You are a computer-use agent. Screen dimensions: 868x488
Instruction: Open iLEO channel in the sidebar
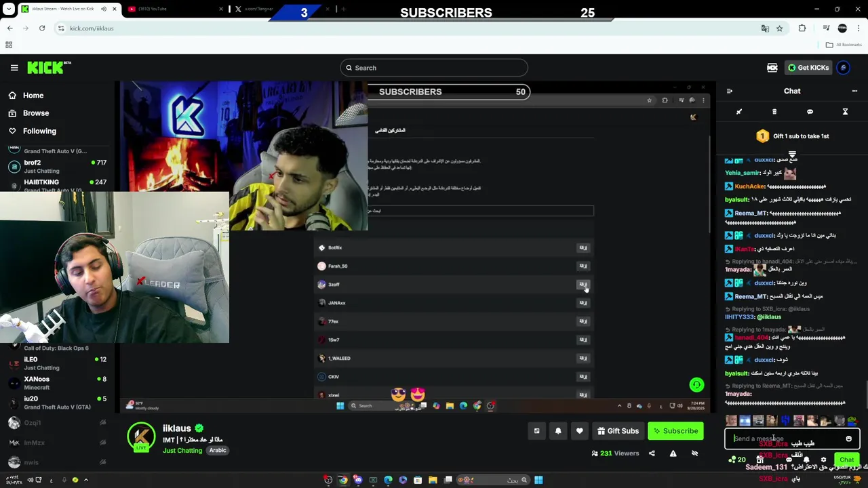58,363
